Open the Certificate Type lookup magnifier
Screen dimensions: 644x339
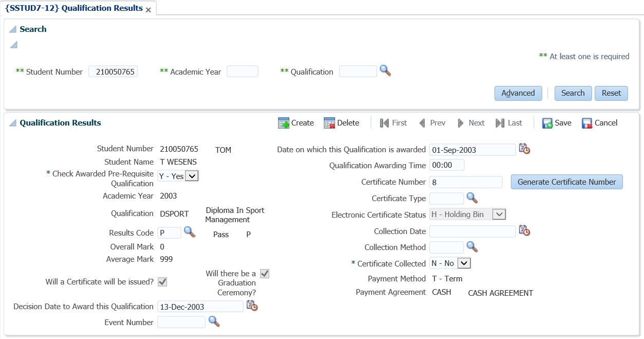(472, 198)
